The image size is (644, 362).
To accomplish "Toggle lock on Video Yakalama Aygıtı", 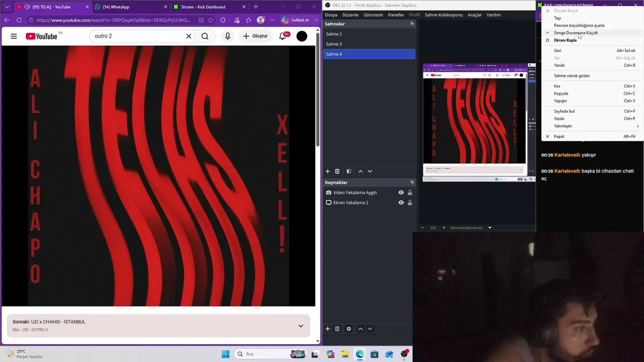I will click(x=410, y=193).
